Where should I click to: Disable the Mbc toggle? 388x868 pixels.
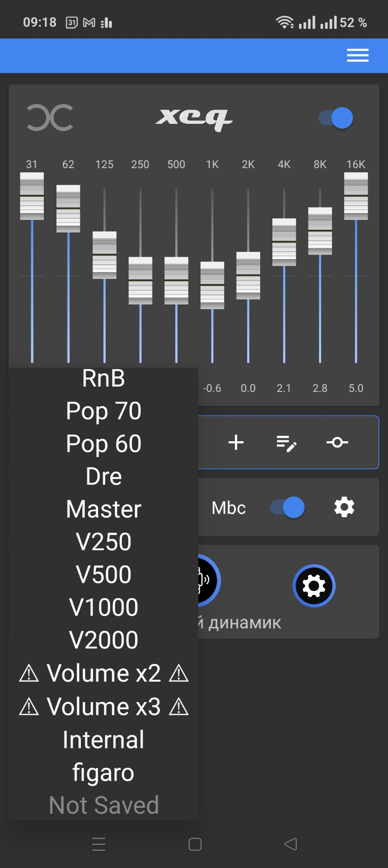287,507
